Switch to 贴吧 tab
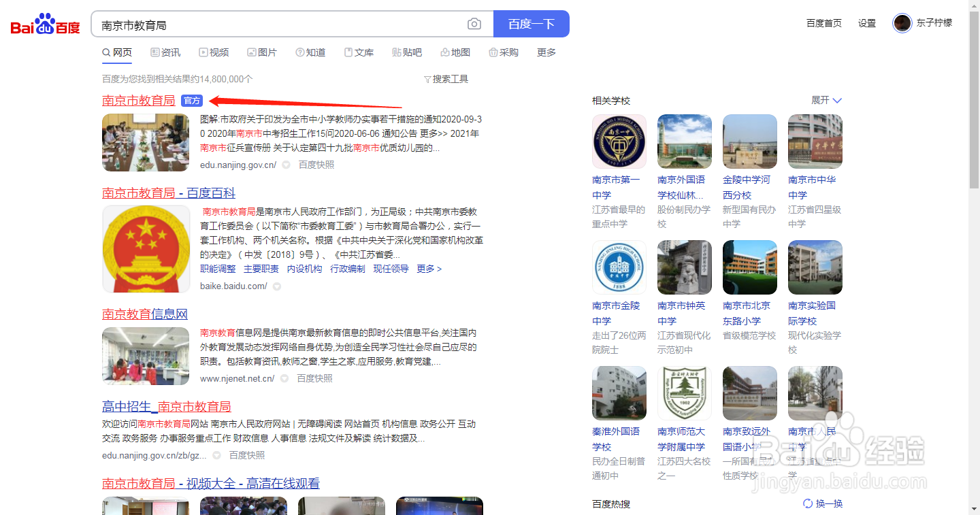 tap(407, 52)
